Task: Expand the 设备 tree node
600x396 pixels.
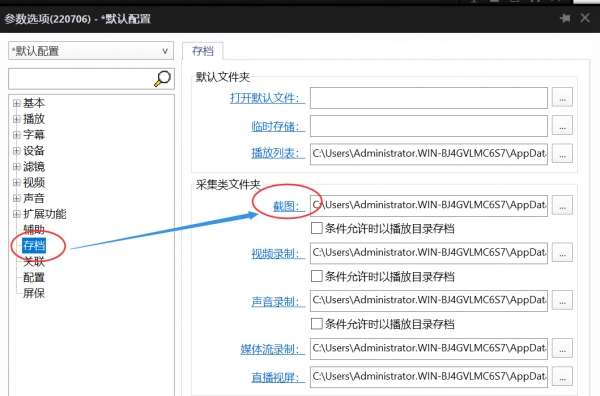Action: [x=16, y=151]
